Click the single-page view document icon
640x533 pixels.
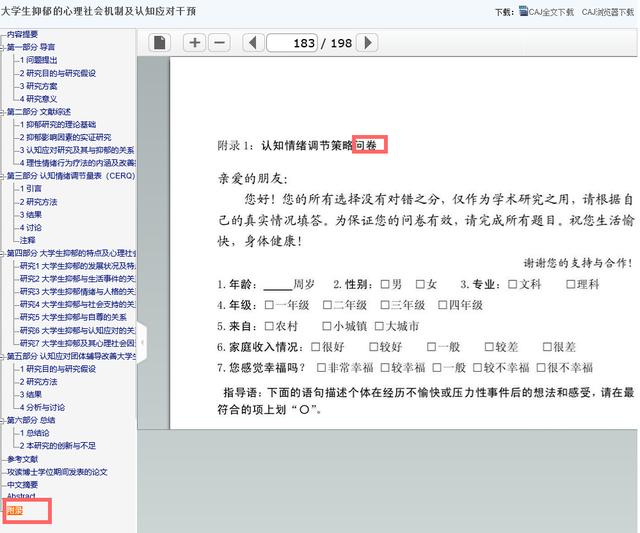coord(160,42)
